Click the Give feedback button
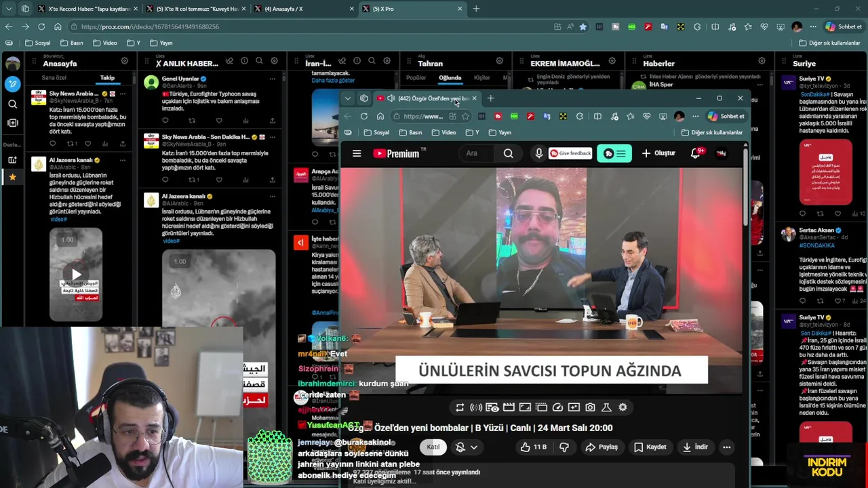 (570, 154)
